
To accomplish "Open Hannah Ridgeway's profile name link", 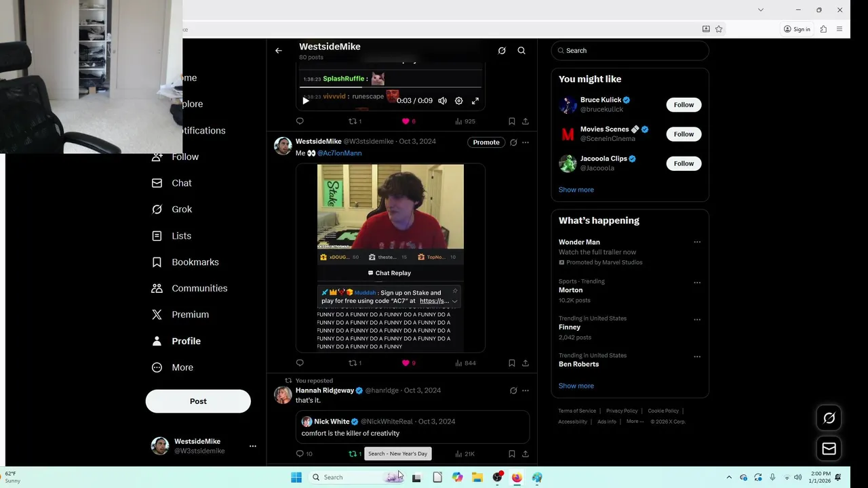I will click(x=325, y=391).
